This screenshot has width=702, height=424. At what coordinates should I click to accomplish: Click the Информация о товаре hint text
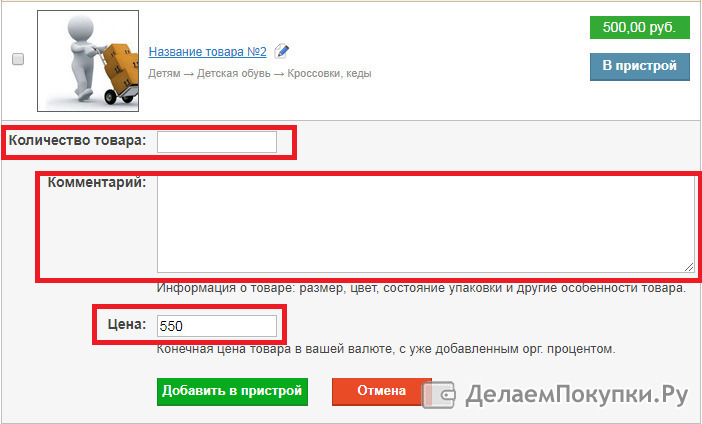coord(421,288)
